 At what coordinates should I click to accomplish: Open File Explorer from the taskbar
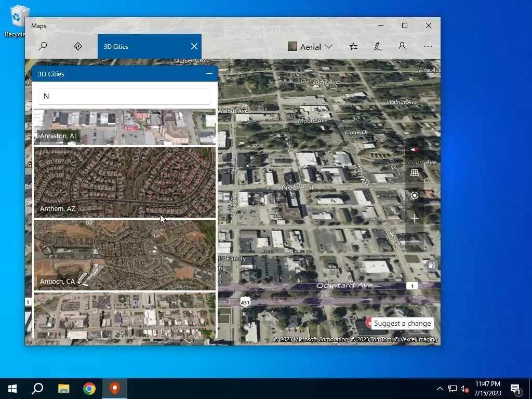63,389
